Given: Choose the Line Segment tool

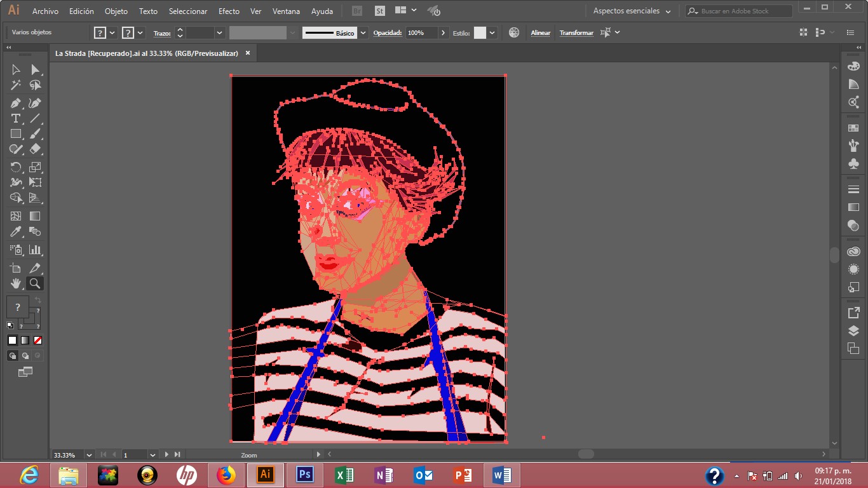Looking at the screenshot, I should tap(36, 119).
